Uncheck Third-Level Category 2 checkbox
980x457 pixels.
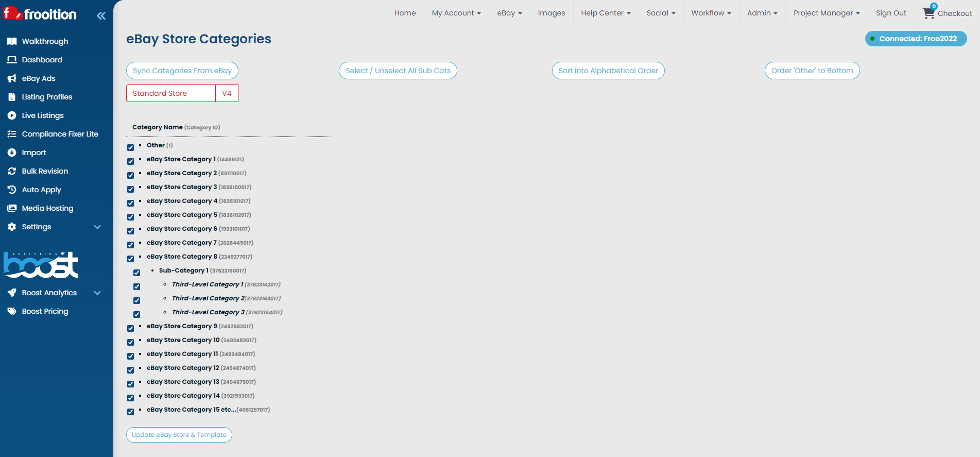click(136, 300)
